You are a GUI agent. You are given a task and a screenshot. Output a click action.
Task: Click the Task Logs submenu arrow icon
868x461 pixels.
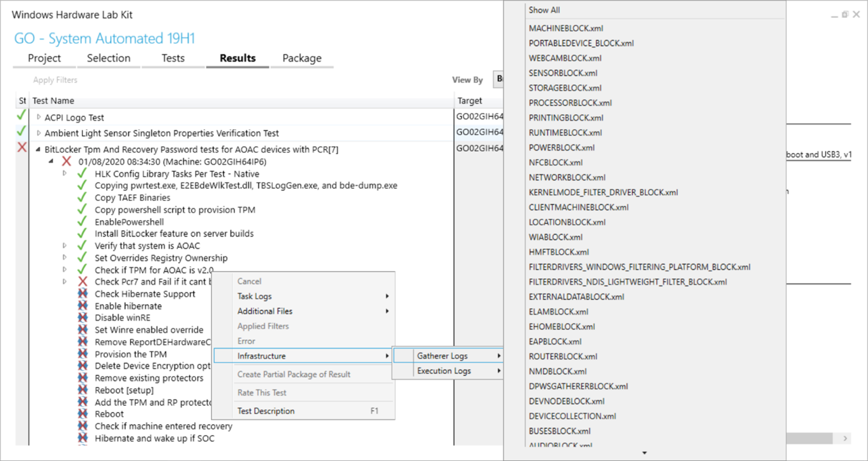386,296
